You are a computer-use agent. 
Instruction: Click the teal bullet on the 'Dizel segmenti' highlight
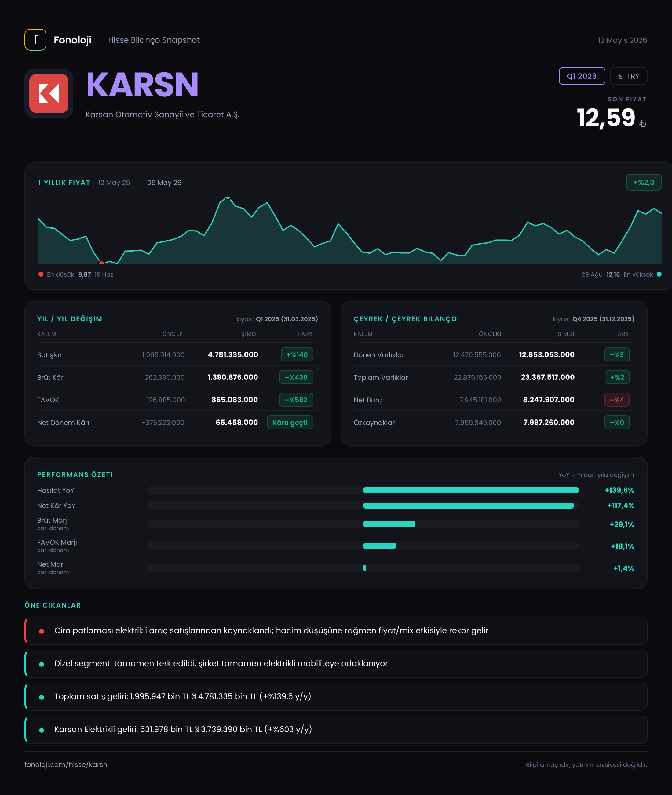[42, 664]
